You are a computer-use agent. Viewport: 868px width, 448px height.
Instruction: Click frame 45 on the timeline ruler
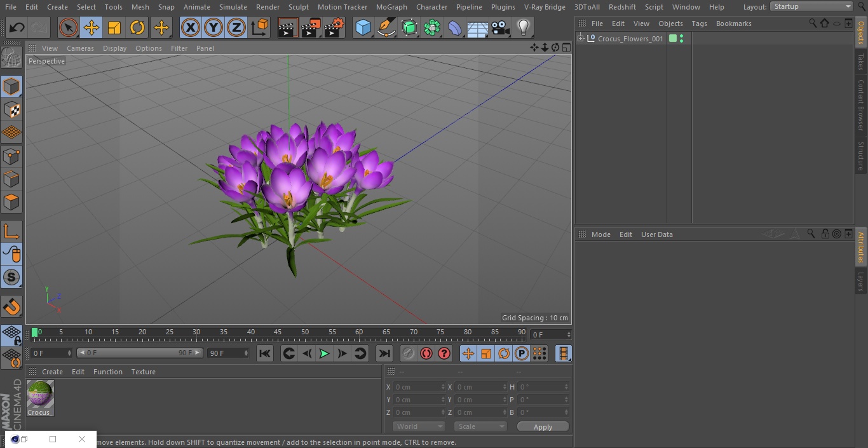(x=278, y=332)
